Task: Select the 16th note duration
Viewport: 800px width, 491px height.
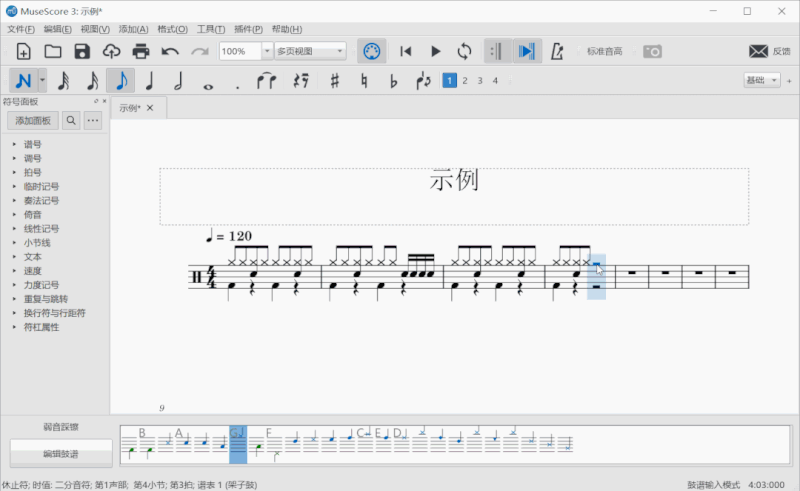Action: click(92, 81)
